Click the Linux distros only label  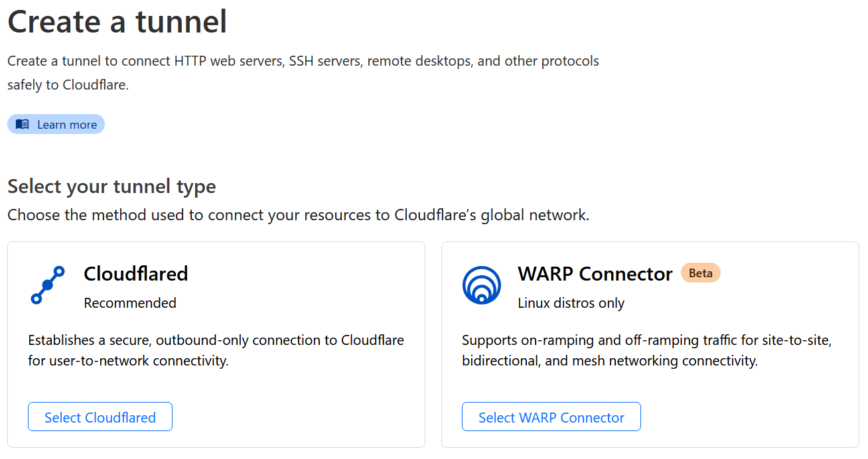pos(571,303)
